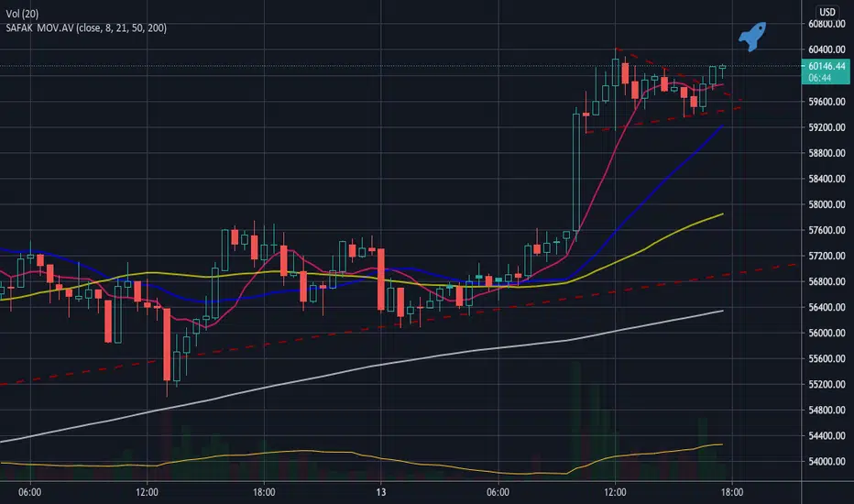854x504 pixels.
Task: Select the current price label 60146.44
Action: pos(827,67)
